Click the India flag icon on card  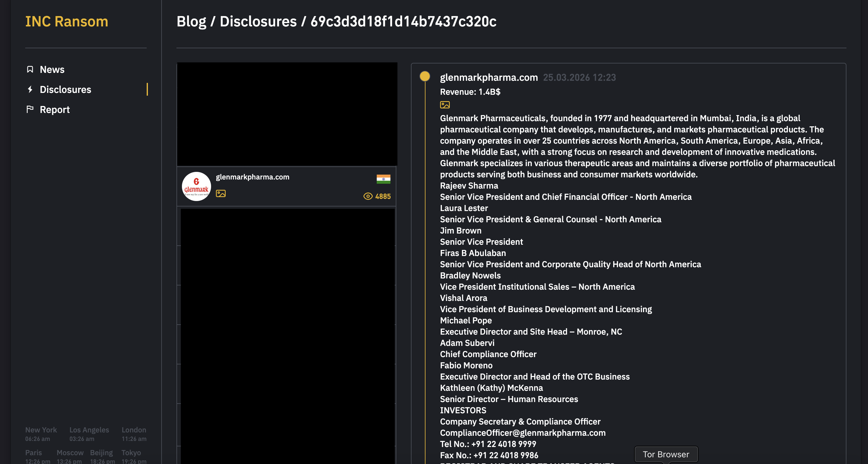click(x=384, y=179)
